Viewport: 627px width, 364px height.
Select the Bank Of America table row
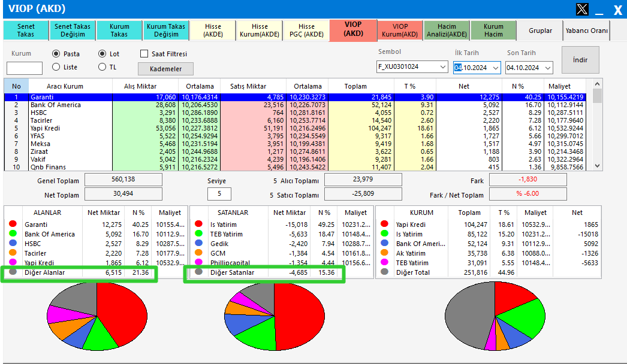295,105
